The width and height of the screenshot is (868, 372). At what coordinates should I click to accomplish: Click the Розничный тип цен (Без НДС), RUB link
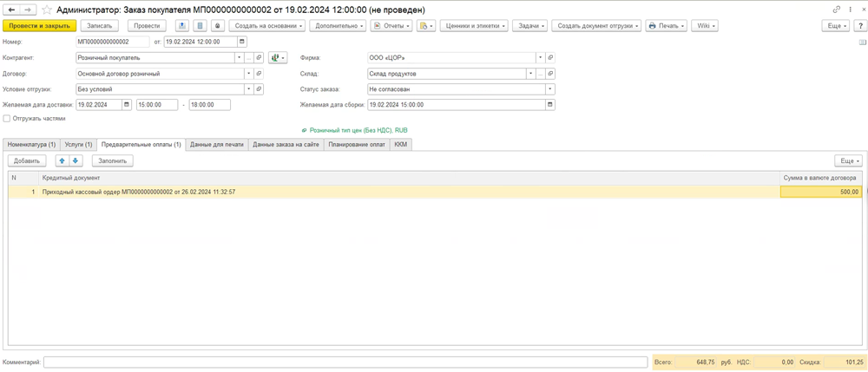tap(358, 130)
